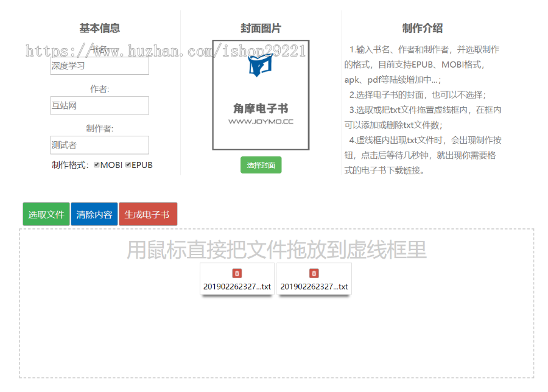Click the red txt document icon on the first file
The image size is (548, 392).
coord(237,274)
